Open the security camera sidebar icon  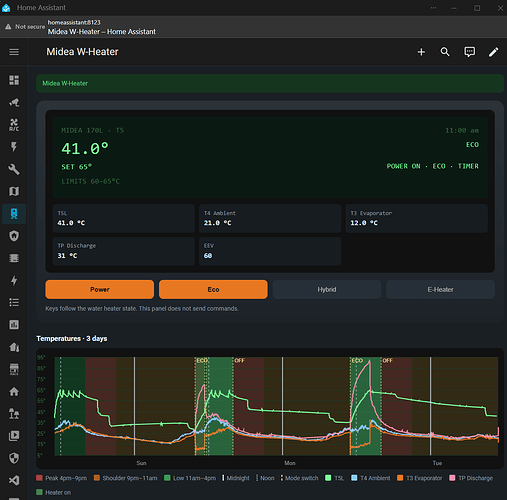coord(14,102)
